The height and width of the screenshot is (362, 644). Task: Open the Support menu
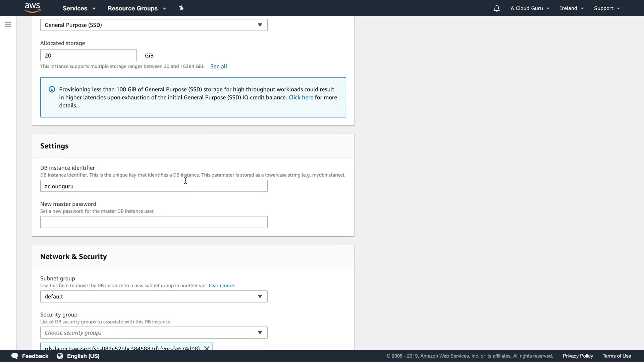coord(606,8)
